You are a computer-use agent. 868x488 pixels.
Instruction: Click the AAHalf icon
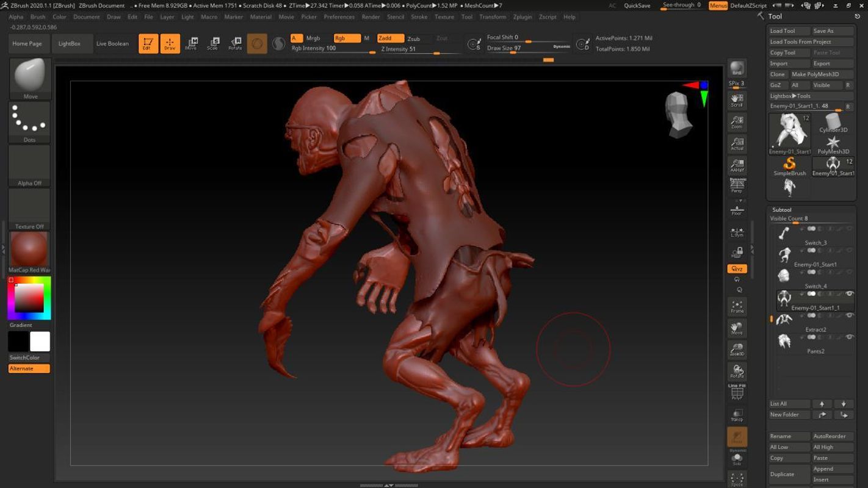[x=737, y=165]
